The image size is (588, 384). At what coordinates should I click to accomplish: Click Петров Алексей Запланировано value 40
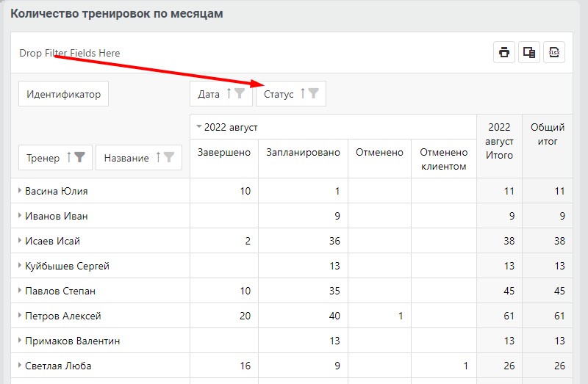click(334, 316)
